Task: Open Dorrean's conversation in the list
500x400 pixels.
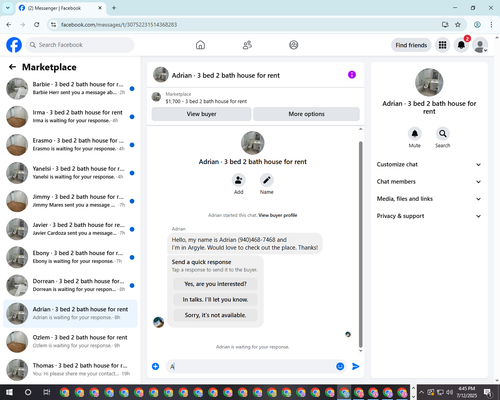Action: 70,285
